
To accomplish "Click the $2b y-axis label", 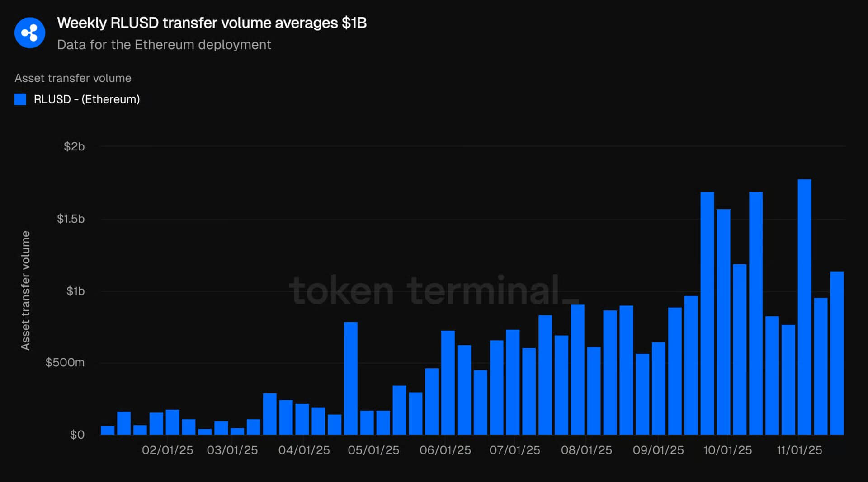I will tap(74, 146).
